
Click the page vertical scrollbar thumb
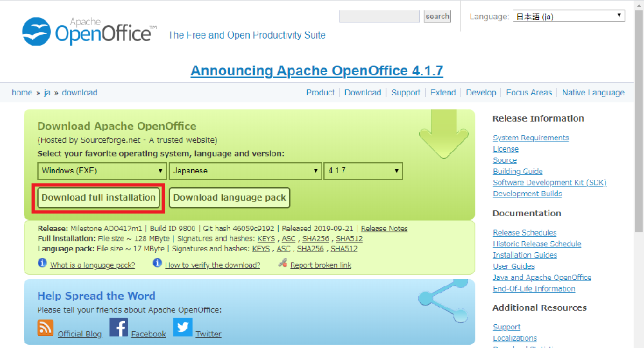pos(639,122)
